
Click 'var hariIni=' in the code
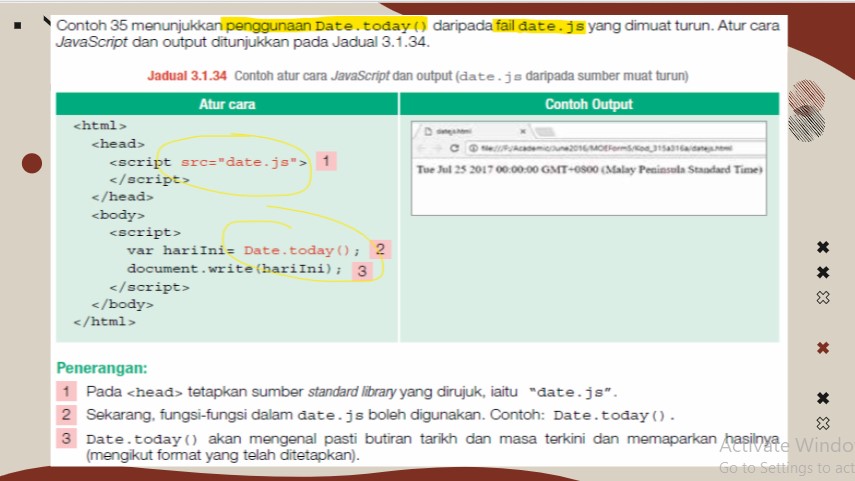click(x=180, y=250)
